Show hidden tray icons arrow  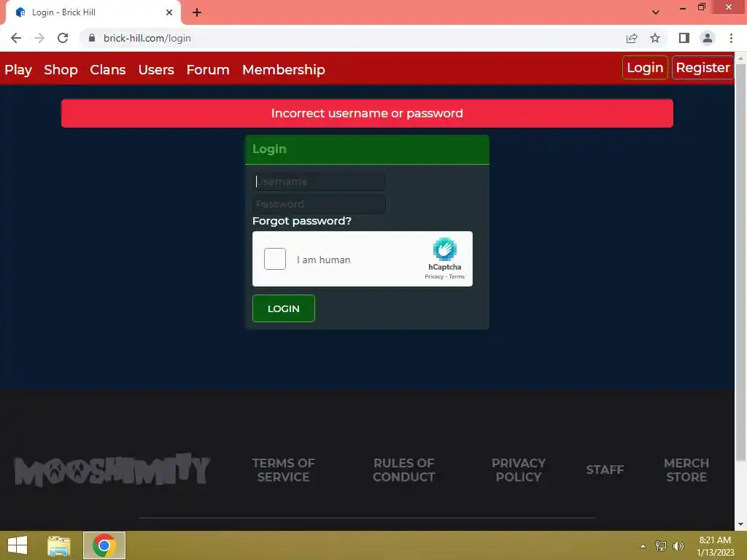click(643, 546)
